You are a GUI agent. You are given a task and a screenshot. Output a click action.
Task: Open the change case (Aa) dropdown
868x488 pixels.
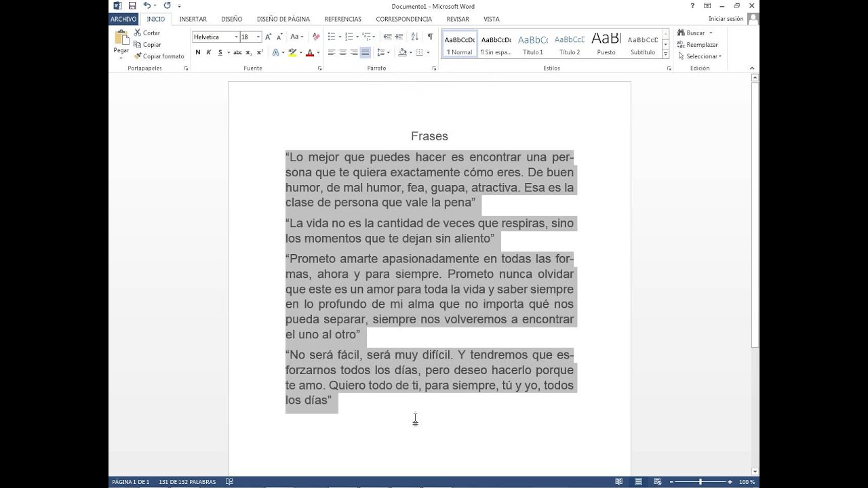click(296, 37)
